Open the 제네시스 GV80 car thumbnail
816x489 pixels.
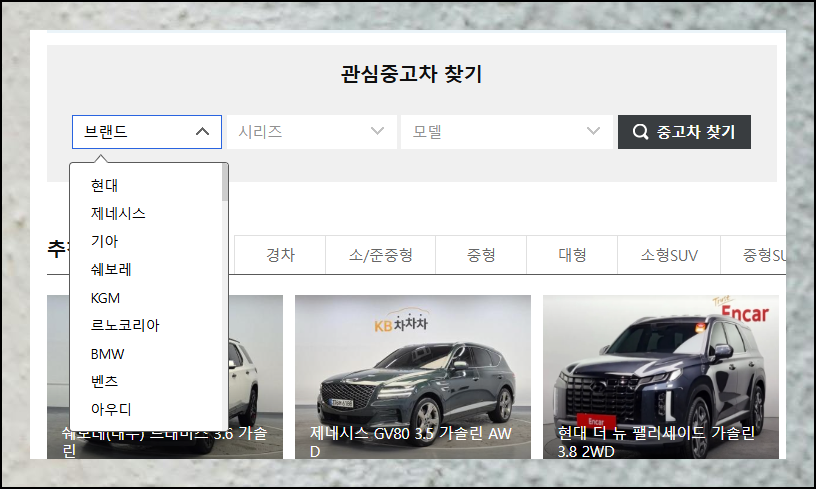click(413, 377)
